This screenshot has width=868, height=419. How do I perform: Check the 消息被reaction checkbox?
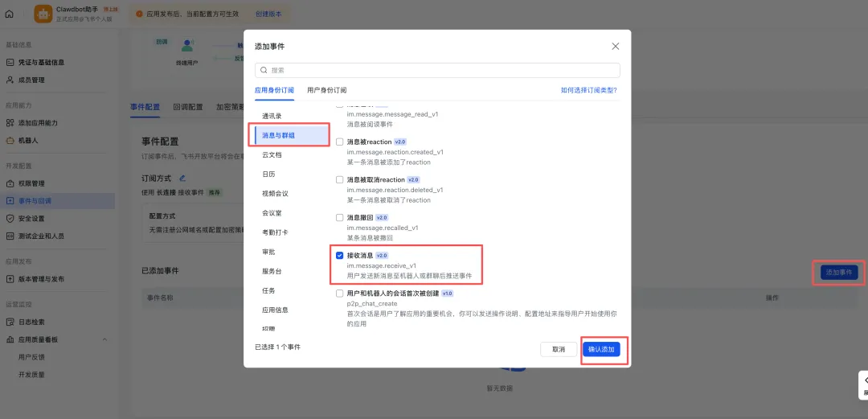click(339, 142)
